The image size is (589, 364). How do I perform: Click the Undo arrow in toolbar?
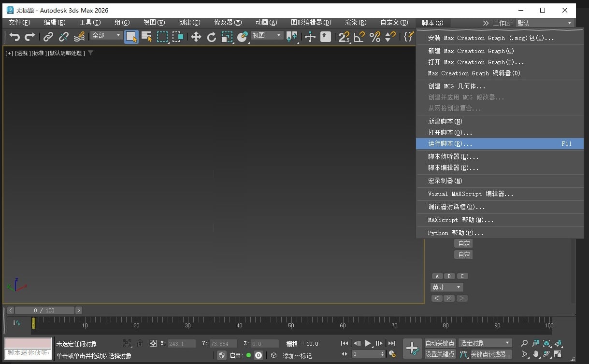tap(14, 37)
